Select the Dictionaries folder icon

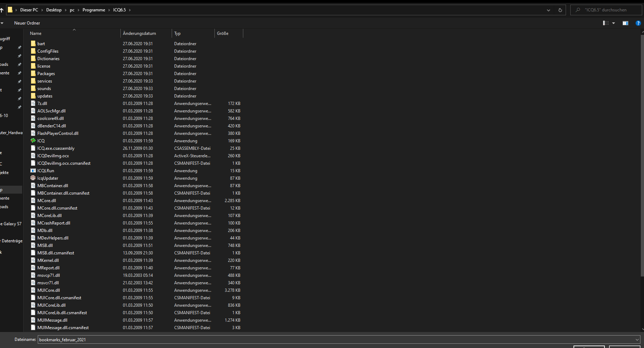pyautogui.click(x=33, y=58)
